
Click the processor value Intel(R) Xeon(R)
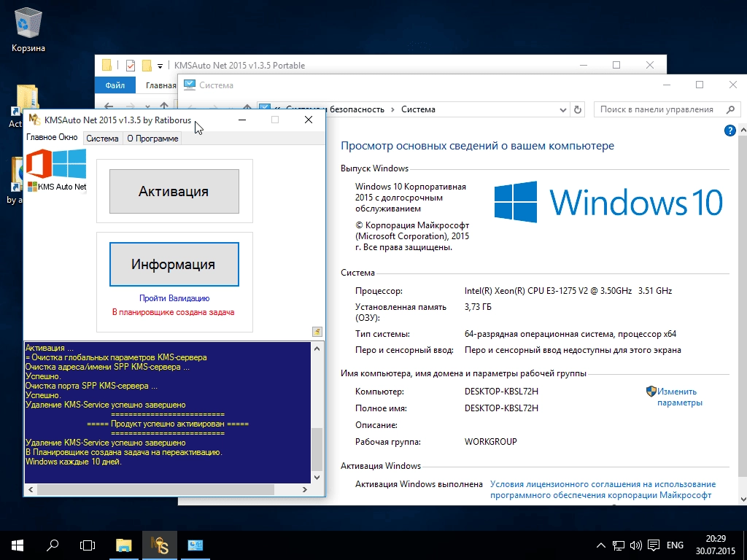click(568, 291)
